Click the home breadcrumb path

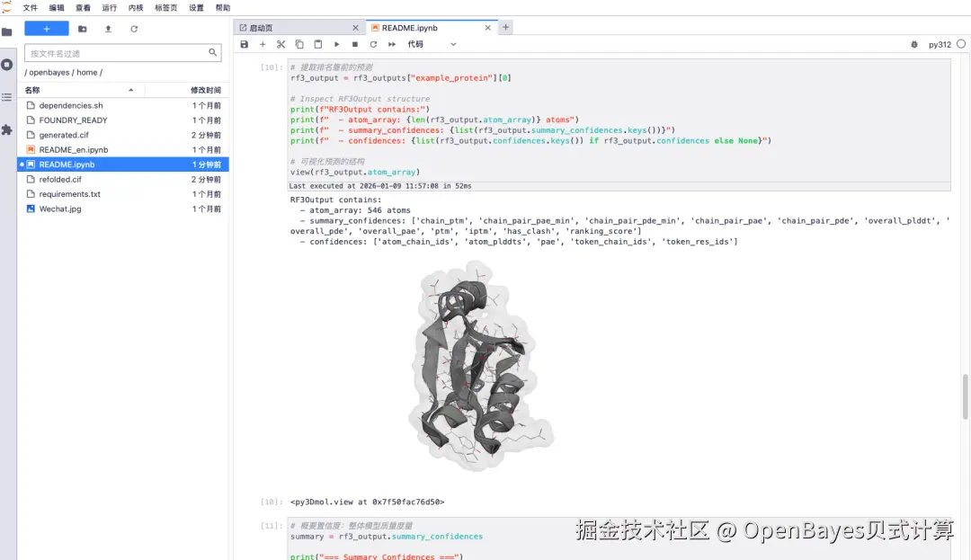[x=86, y=73]
